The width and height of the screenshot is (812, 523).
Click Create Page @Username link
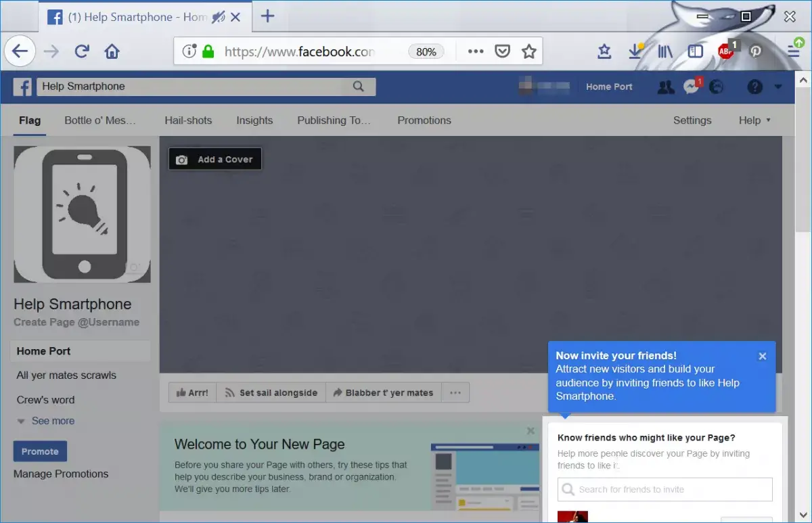click(x=76, y=322)
